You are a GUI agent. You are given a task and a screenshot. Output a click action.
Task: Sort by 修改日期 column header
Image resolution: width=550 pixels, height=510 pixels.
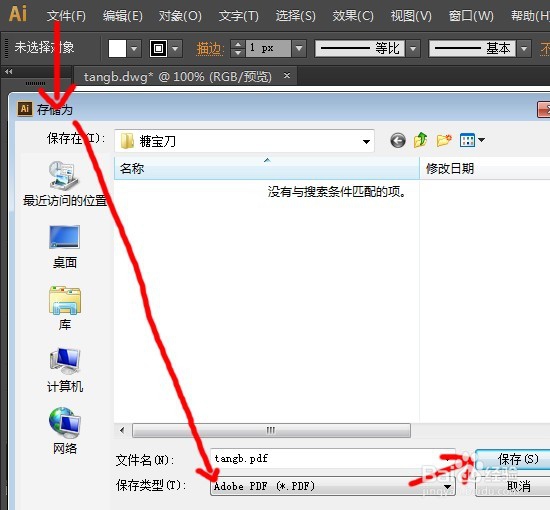(485, 169)
